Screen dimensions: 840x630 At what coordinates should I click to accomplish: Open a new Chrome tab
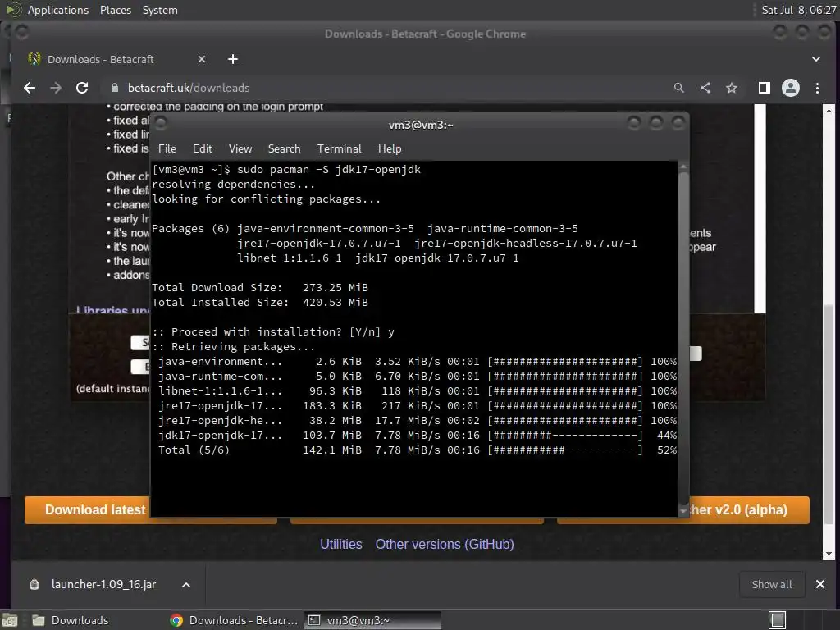232,59
